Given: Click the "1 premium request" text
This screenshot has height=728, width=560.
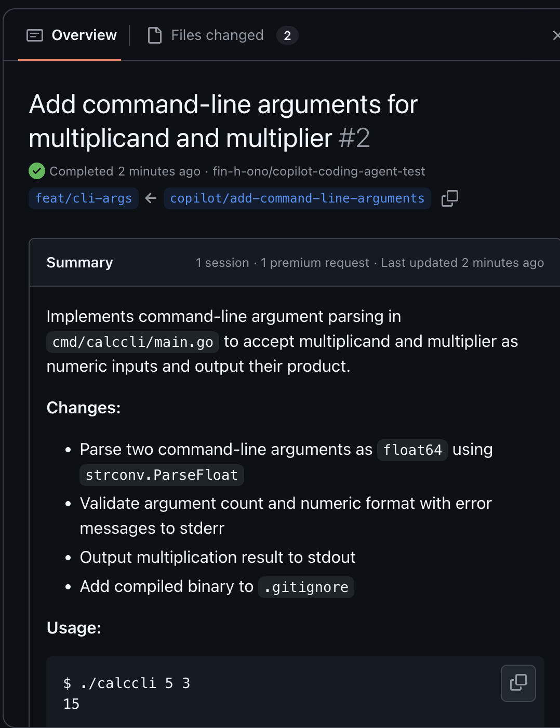Looking at the screenshot, I should click(x=315, y=263).
